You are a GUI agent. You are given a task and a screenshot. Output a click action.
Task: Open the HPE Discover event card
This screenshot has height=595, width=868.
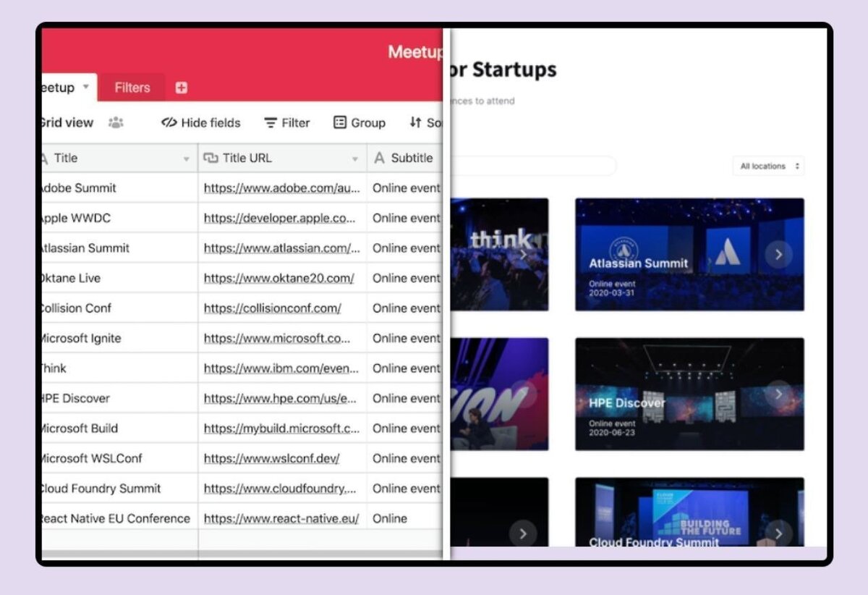coord(689,394)
